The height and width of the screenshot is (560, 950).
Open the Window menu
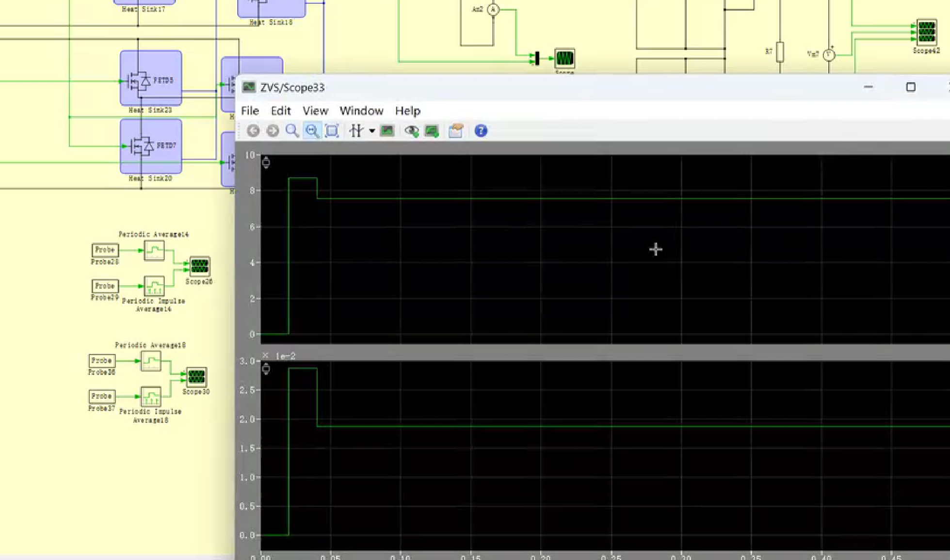click(x=361, y=111)
